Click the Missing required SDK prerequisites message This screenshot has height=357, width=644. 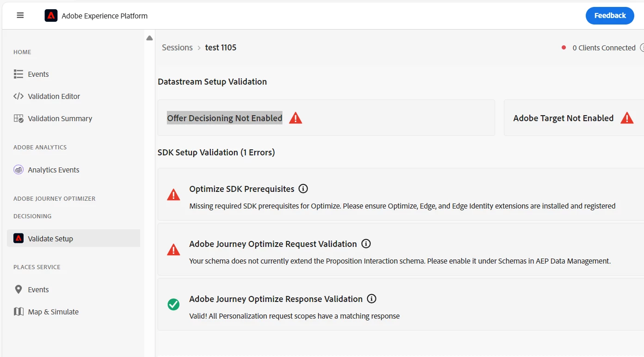(x=402, y=206)
